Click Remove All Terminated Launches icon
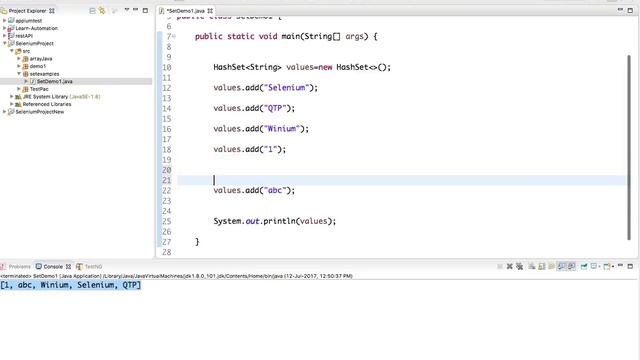 pyautogui.click(x=519, y=267)
